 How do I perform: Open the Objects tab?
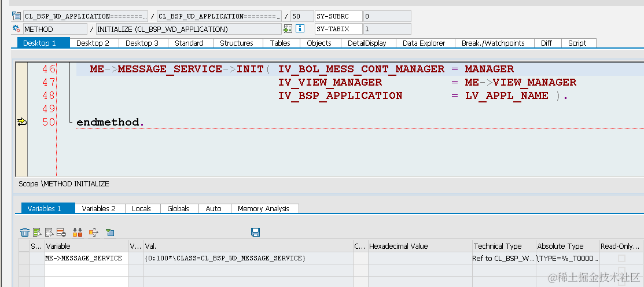pos(319,43)
